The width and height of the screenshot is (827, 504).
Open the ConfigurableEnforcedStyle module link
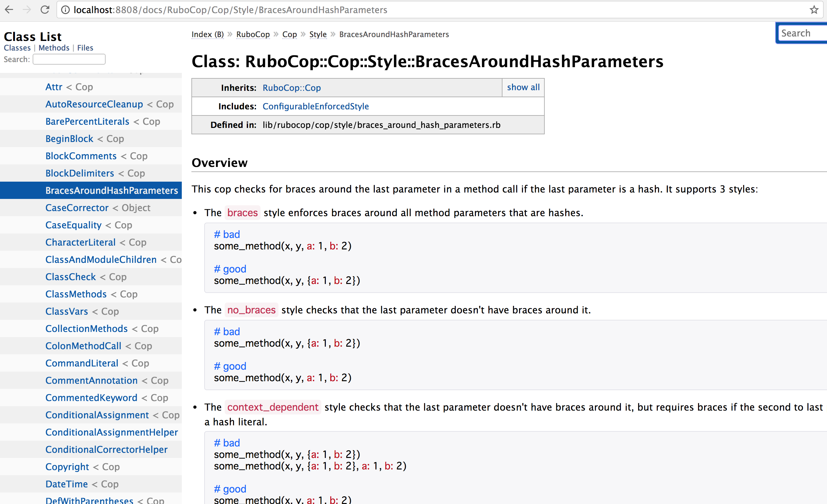(315, 106)
